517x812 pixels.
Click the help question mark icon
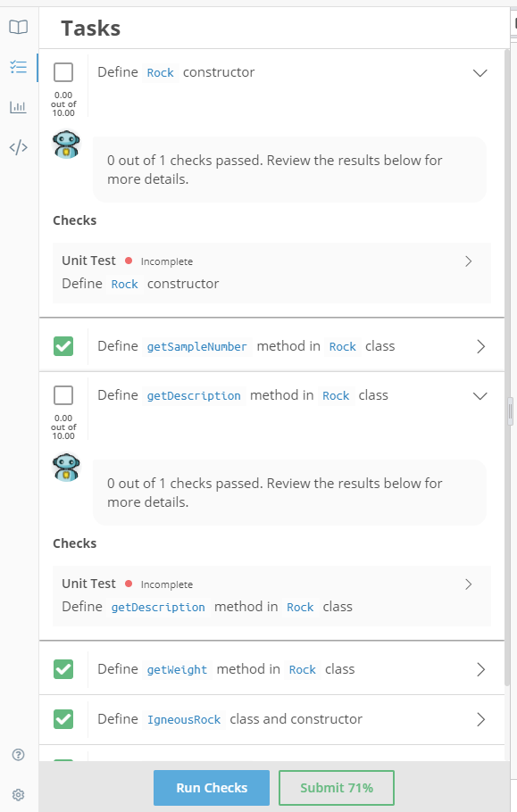click(18, 755)
